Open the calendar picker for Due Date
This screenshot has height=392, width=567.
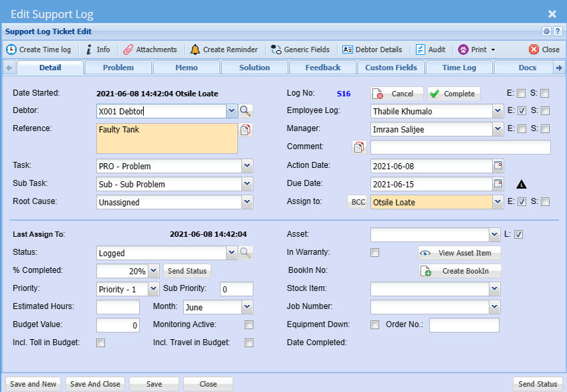[x=497, y=184]
